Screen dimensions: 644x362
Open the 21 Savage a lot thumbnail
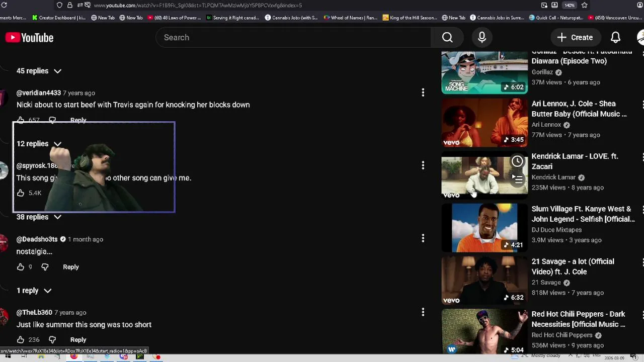coord(485,281)
